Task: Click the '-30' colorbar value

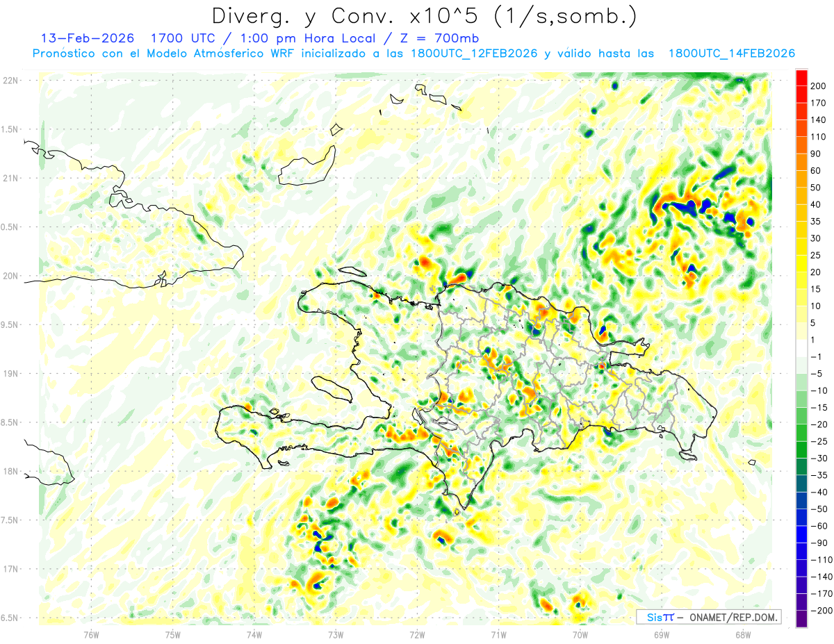Action: point(821,459)
